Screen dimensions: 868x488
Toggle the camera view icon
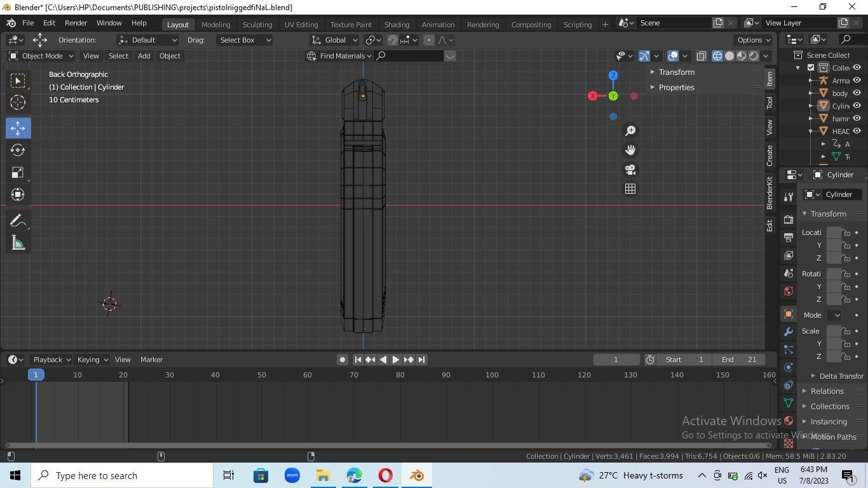point(630,170)
